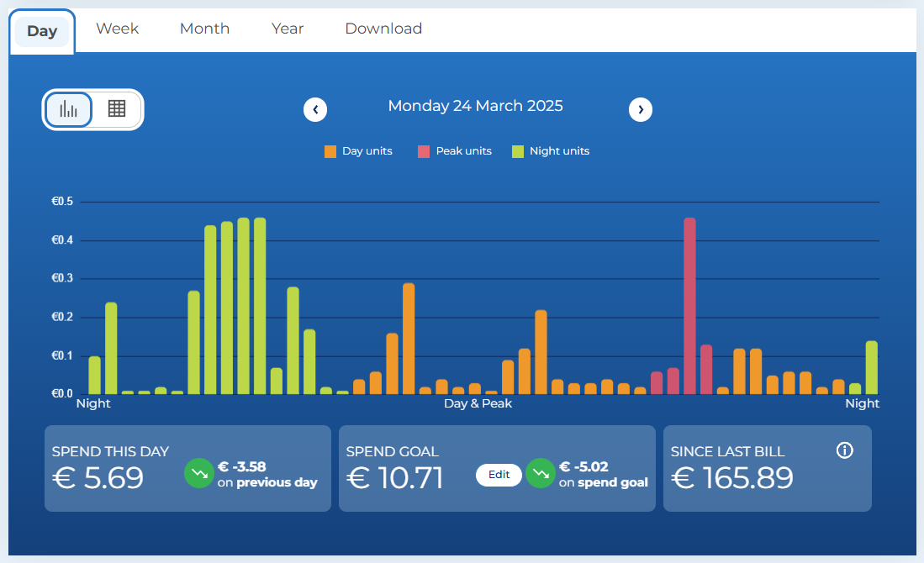Image resolution: width=924 pixels, height=563 pixels.
Task: Select the Day tab
Action: coord(41,30)
